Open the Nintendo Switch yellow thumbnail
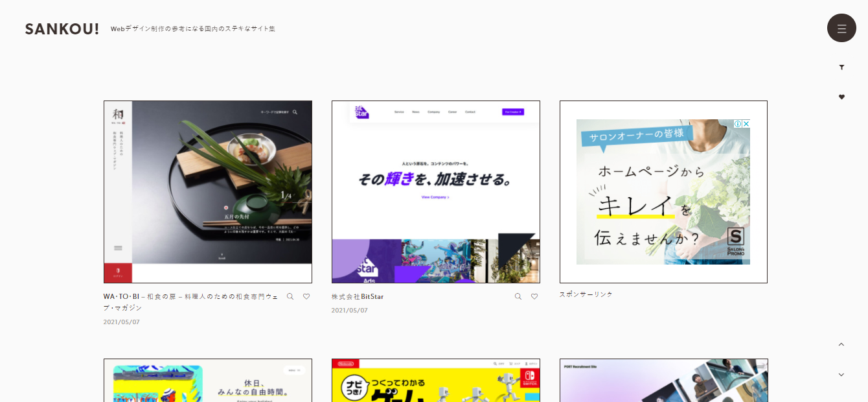Screen dimensions: 868x402 point(435,381)
